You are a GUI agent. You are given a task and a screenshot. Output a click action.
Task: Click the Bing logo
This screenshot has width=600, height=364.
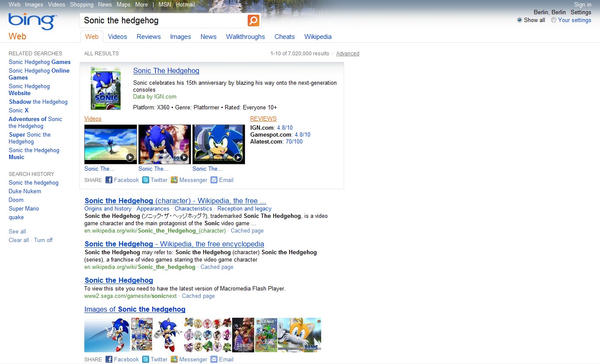[31, 21]
